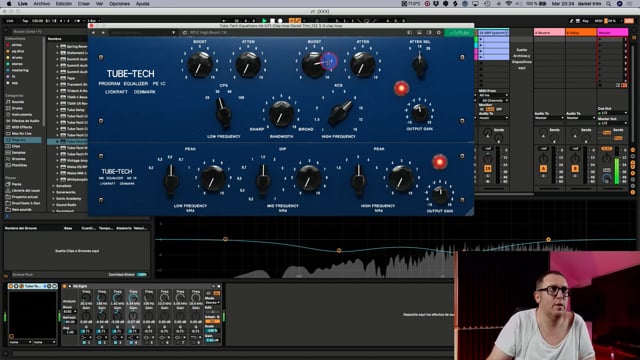Open Audio To dropdown on B Delay track

point(581,118)
